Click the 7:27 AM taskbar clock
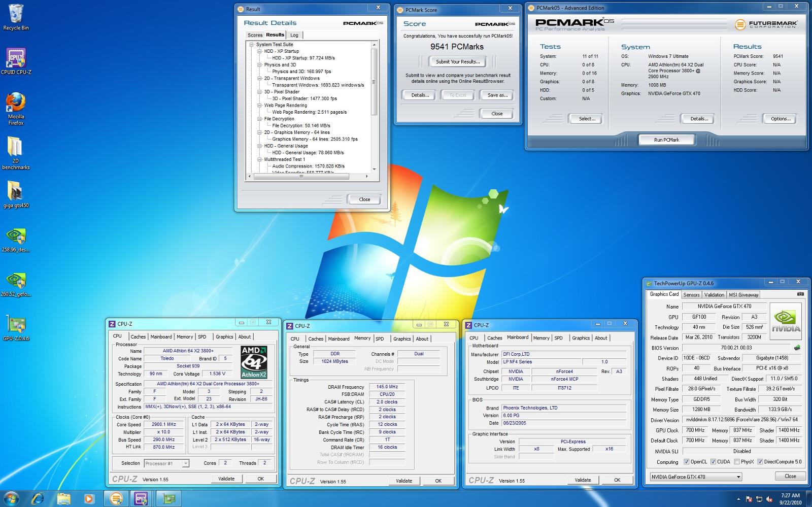Viewport: 812px width, 507px height. point(790,495)
